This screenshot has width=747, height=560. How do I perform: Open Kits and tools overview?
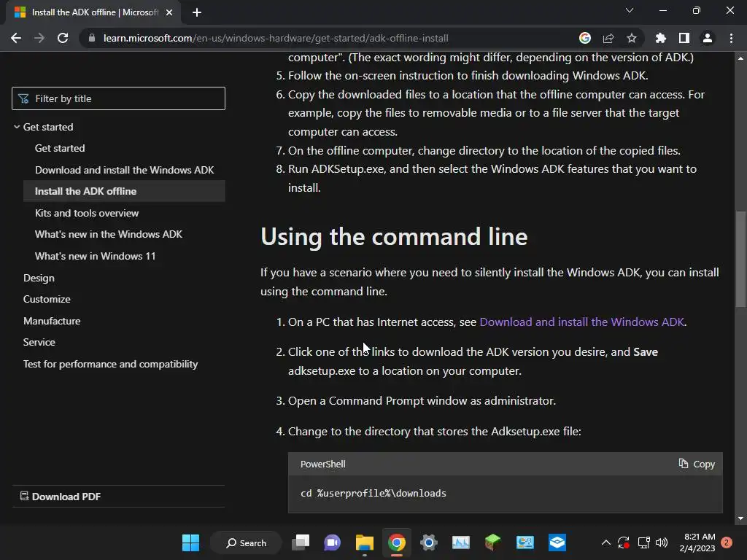[x=87, y=214]
